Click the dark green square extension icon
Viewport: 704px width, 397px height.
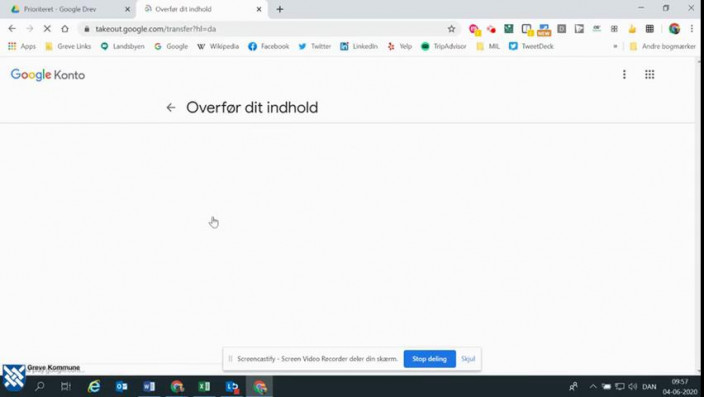[508, 29]
